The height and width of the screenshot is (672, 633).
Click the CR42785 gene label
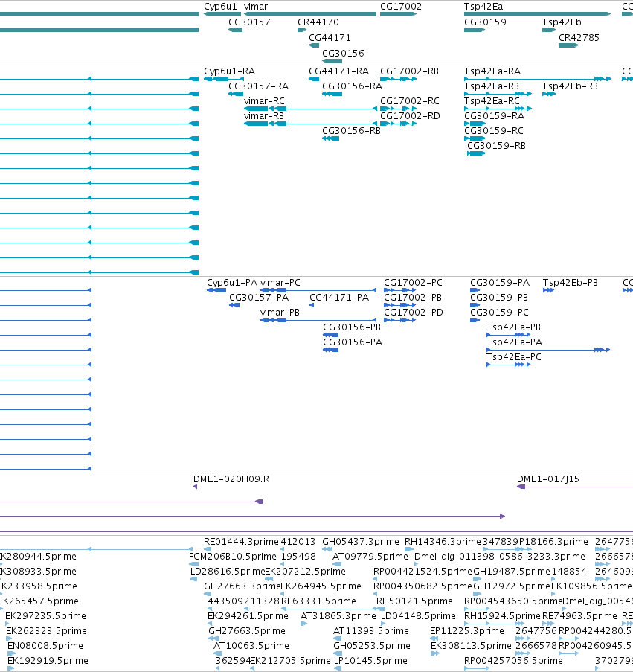point(579,38)
